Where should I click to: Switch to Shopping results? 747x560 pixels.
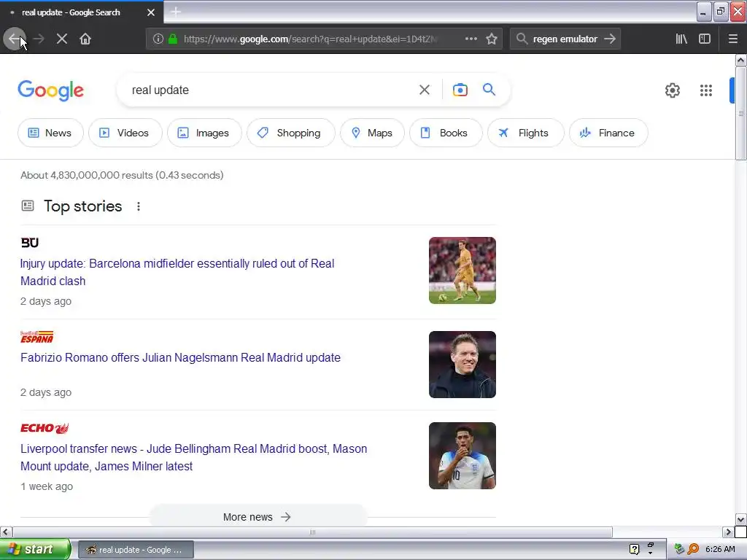[x=290, y=133]
